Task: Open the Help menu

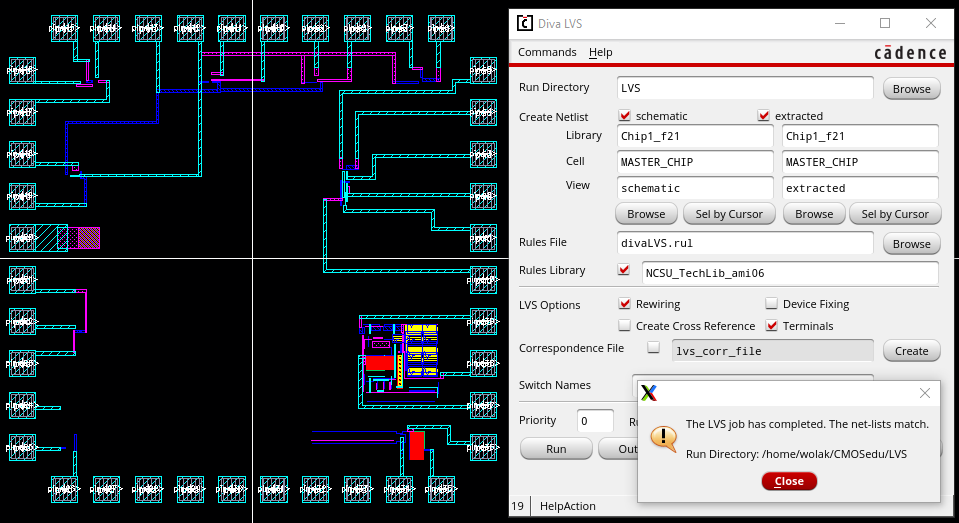Action: click(x=600, y=52)
